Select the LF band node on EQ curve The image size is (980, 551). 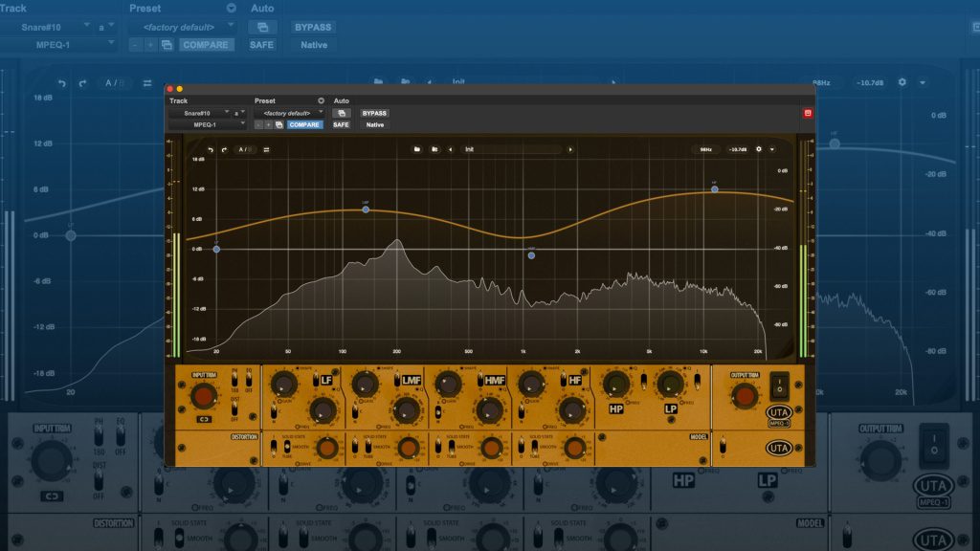216,250
